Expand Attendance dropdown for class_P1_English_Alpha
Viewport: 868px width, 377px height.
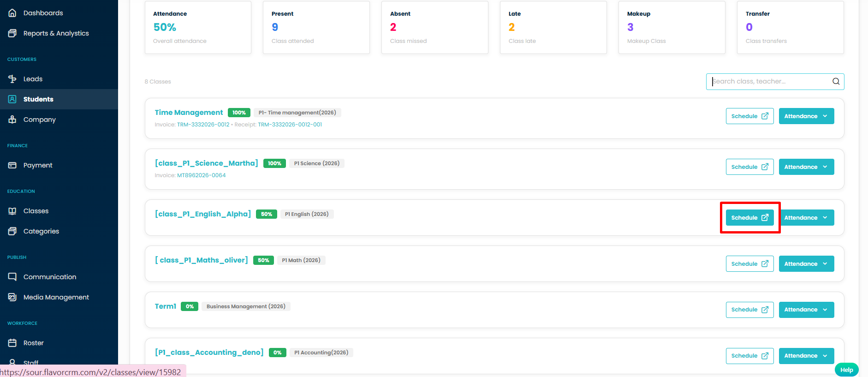click(x=806, y=218)
